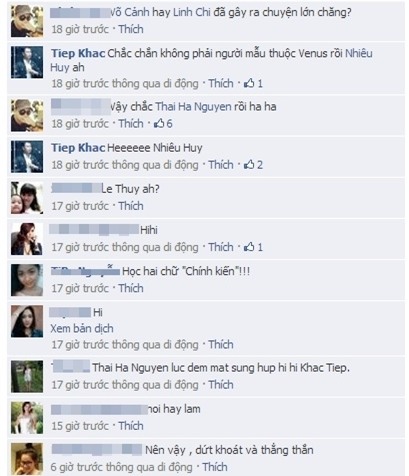Open avatar next to the Hi comment
This screenshot has width=409, height=476.
27,321
